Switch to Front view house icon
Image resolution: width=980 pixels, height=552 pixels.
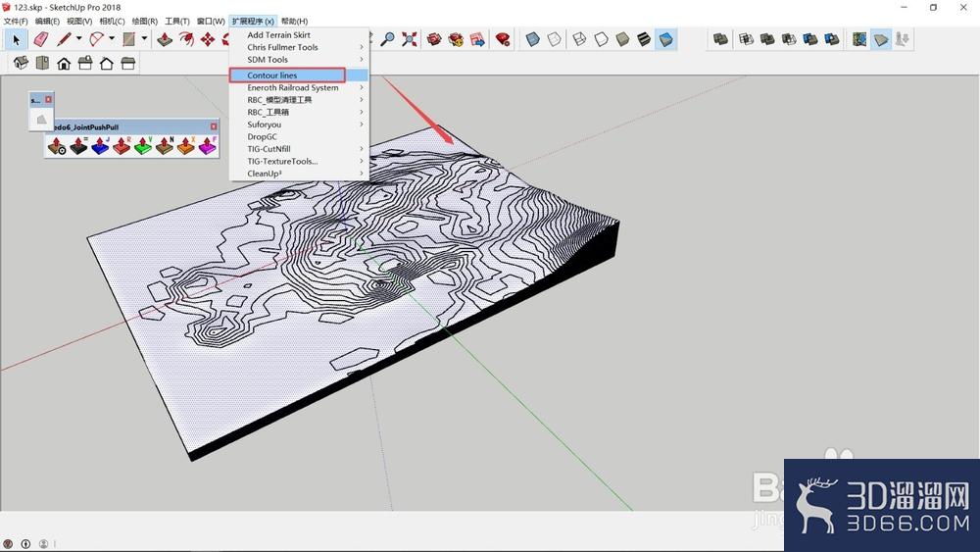tap(63, 63)
